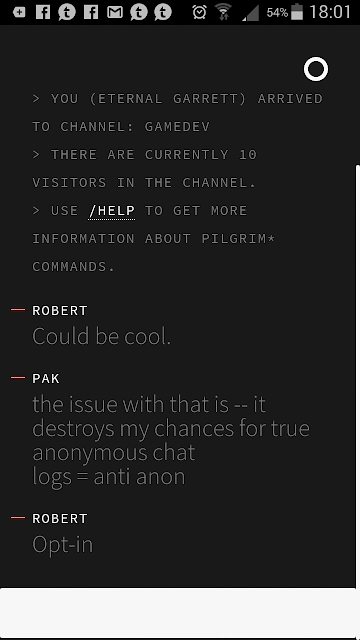360x640 pixels.
Task: Open the mail envelope notification icon
Action: click(115, 12)
